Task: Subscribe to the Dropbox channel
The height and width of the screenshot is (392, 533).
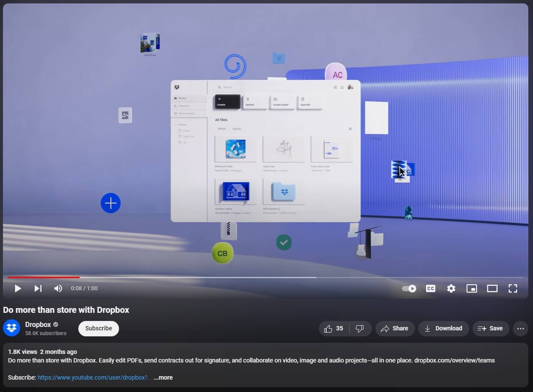Action: [x=98, y=329]
